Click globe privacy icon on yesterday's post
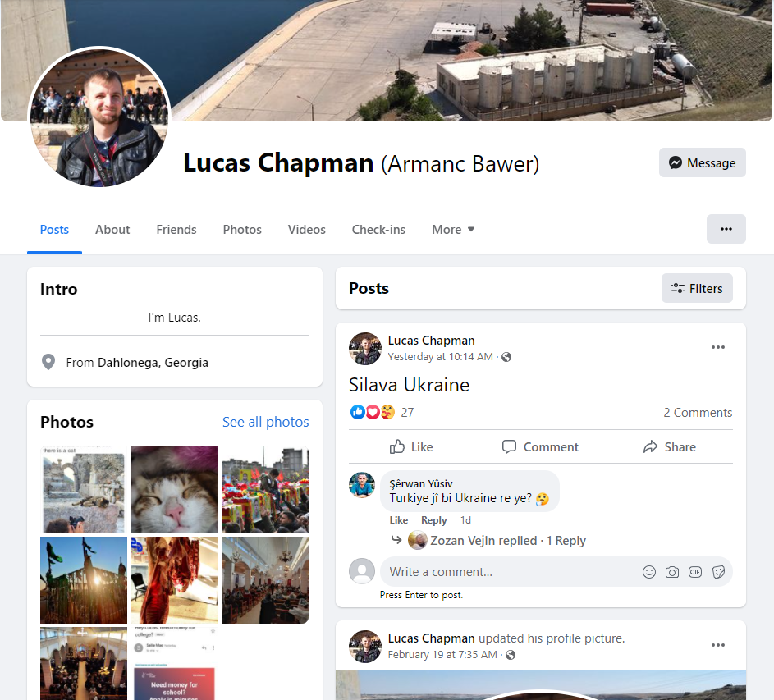Viewport: 774px width, 700px height. pyautogui.click(x=506, y=357)
